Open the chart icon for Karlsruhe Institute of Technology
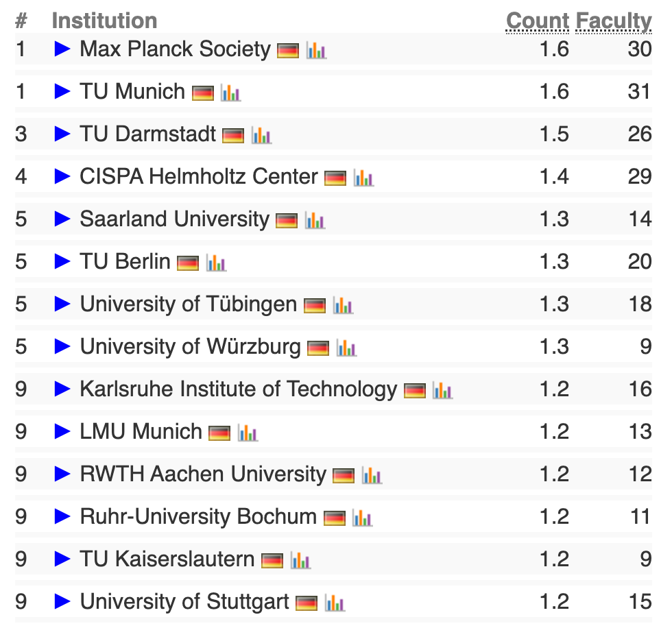Viewport: 672px width, 628px height. pyautogui.click(x=444, y=389)
